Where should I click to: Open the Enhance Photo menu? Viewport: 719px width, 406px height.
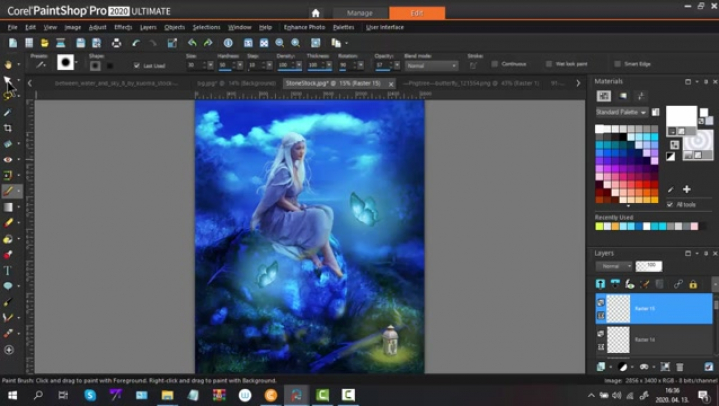click(x=304, y=27)
